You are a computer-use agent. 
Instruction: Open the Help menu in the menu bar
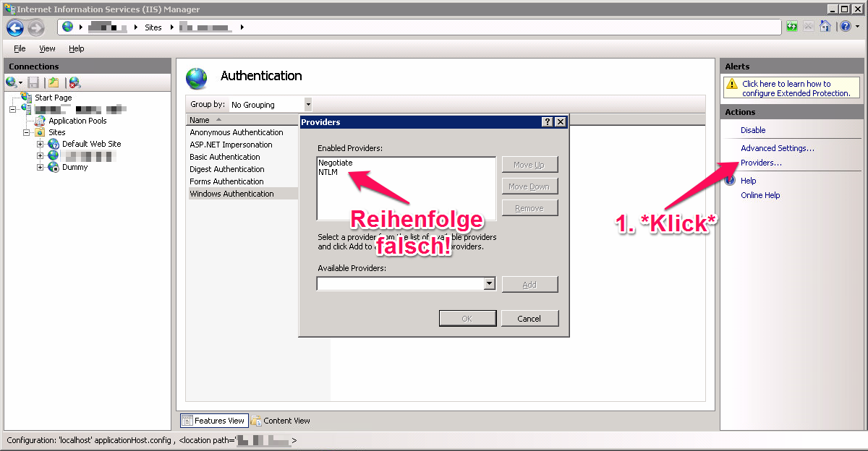[77, 48]
